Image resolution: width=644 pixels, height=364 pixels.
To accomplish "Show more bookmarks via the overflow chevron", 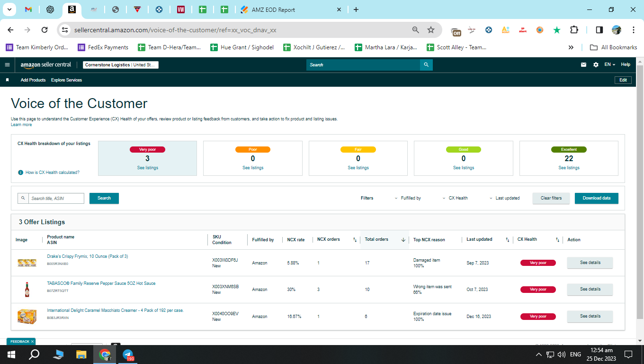I will (571, 47).
